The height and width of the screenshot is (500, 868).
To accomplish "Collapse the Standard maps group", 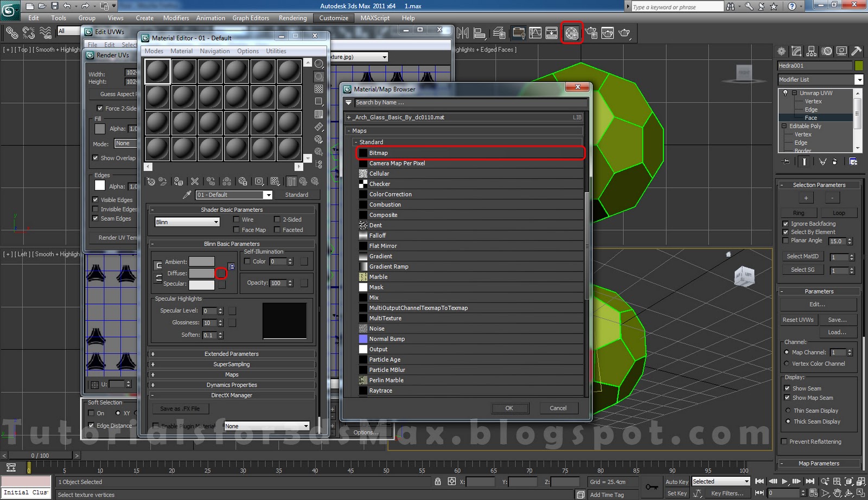I will [x=356, y=142].
